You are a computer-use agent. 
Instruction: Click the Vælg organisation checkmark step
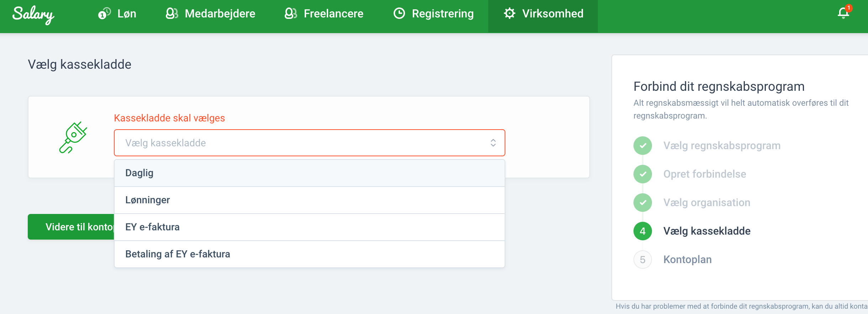pos(643,203)
